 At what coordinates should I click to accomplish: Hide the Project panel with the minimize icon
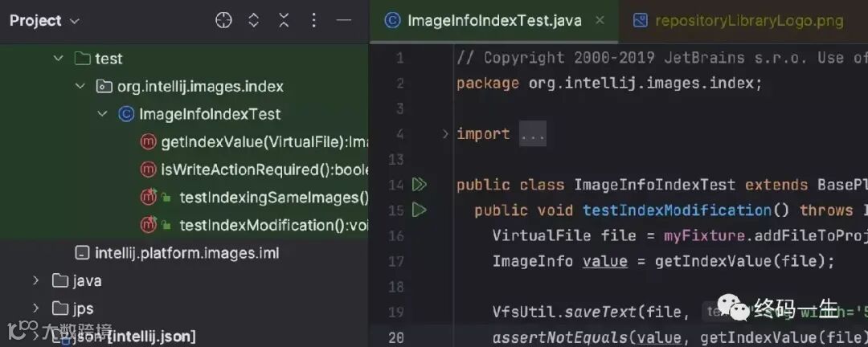pyautogui.click(x=344, y=21)
